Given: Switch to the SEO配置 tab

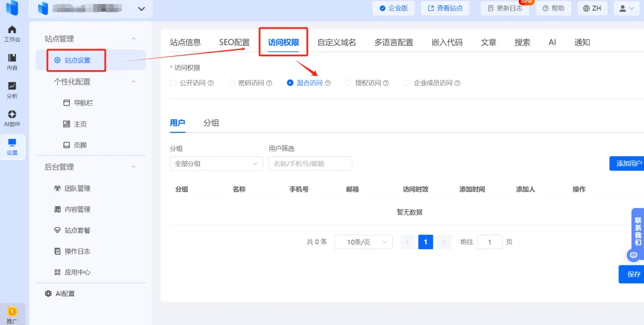Looking at the screenshot, I should pyautogui.click(x=234, y=42).
